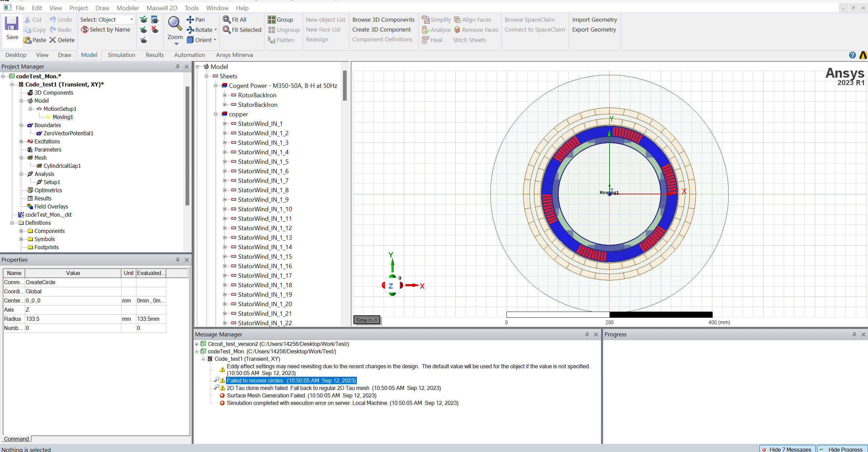Toggle the window-with-eye visibility icon

[x=155, y=20]
